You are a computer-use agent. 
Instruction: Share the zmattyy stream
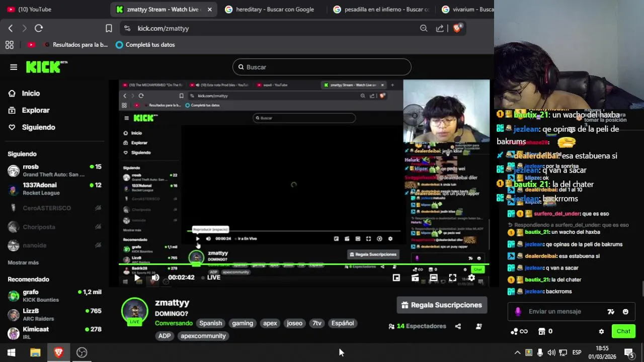point(458,326)
